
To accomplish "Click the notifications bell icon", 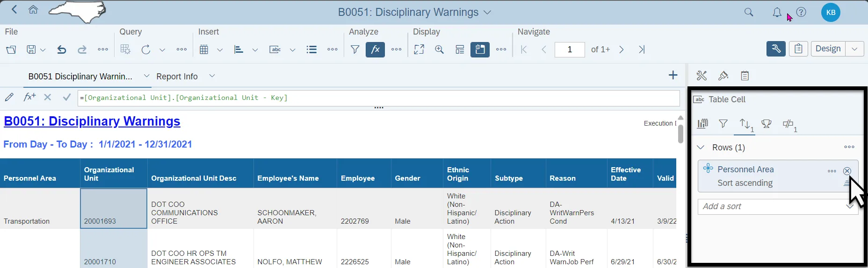I will (777, 13).
